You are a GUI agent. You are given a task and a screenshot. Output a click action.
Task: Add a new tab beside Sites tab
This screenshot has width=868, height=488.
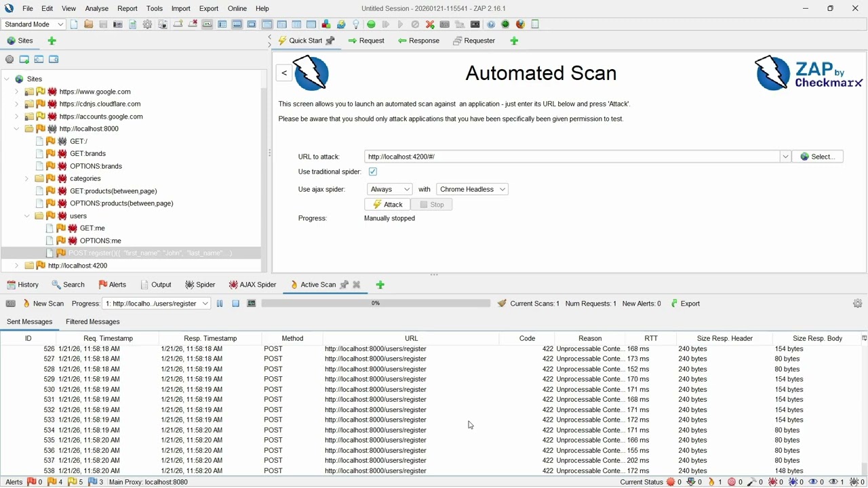(x=52, y=41)
